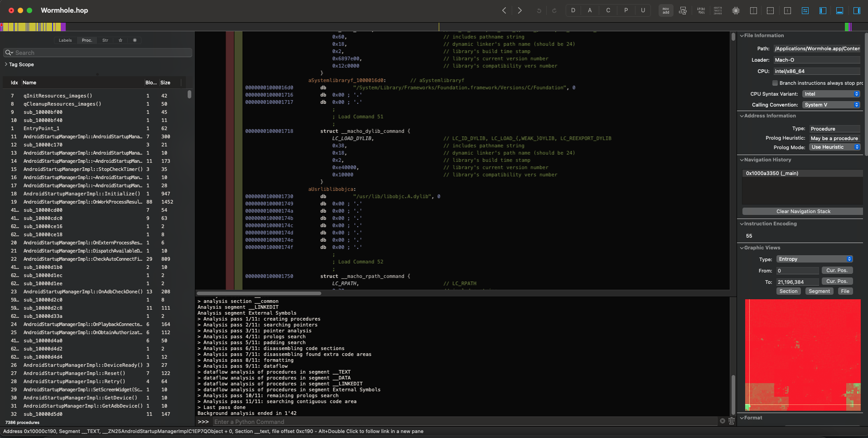The width and height of the screenshot is (868, 438).
Task: Click the Python command input field
Action: click(x=465, y=422)
